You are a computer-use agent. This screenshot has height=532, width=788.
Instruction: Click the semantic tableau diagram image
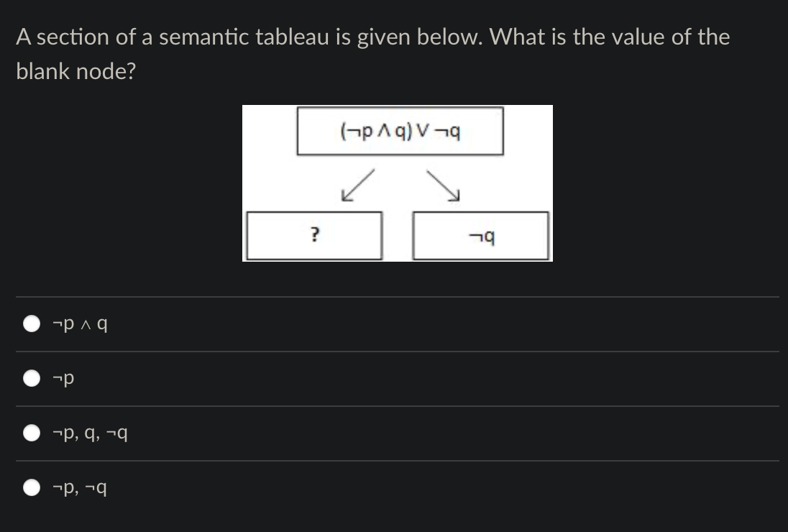398,183
